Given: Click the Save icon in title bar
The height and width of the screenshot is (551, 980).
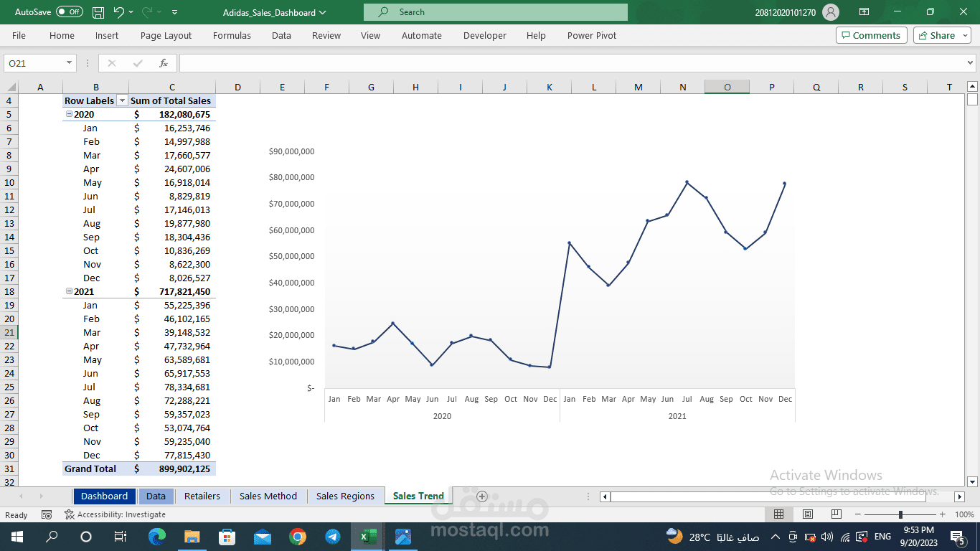Looking at the screenshot, I should (x=98, y=12).
